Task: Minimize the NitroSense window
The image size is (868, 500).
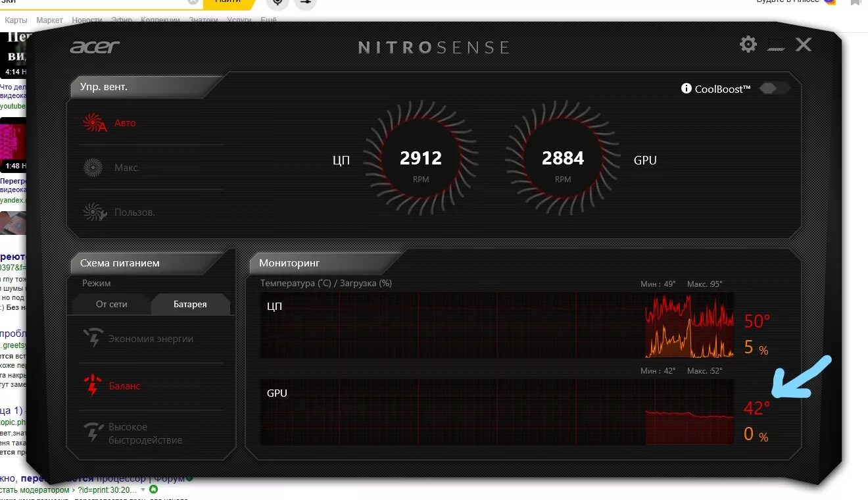Action: point(776,48)
